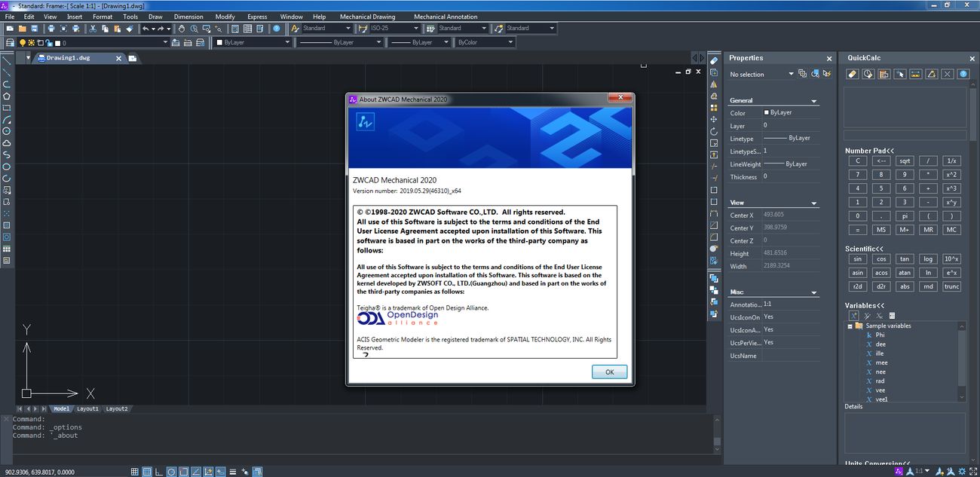The image size is (980, 477).
Task: Click QuickCalc Get Coordinates icon
Action: (900, 74)
